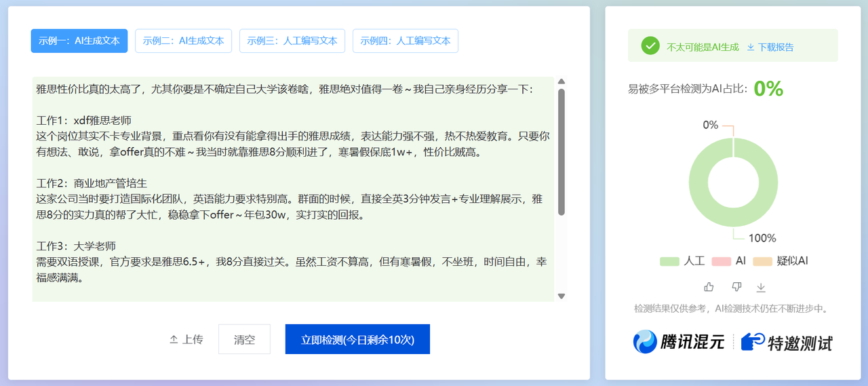
Task: Select the orange 疑似AI legend swatch
Action: tap(763, 261)
